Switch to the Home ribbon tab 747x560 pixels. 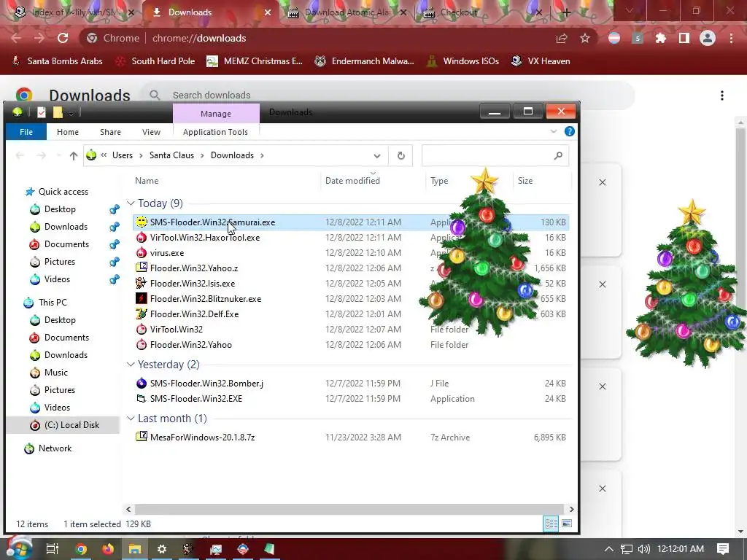(68, 132)
